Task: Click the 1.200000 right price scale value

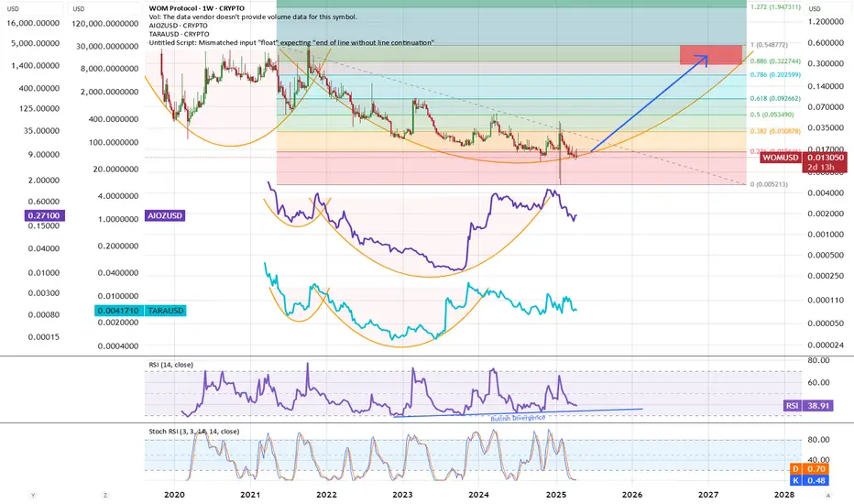Action: 827,22
